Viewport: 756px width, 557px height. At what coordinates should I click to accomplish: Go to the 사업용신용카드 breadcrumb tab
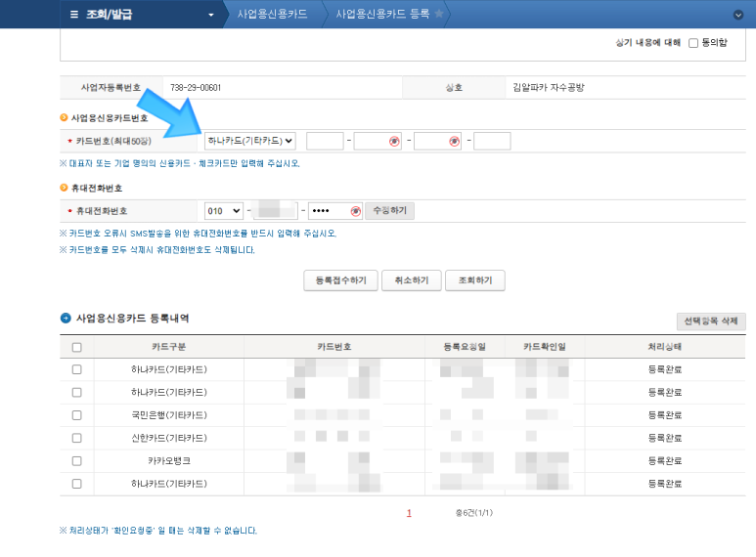click(x=272, y=14)
